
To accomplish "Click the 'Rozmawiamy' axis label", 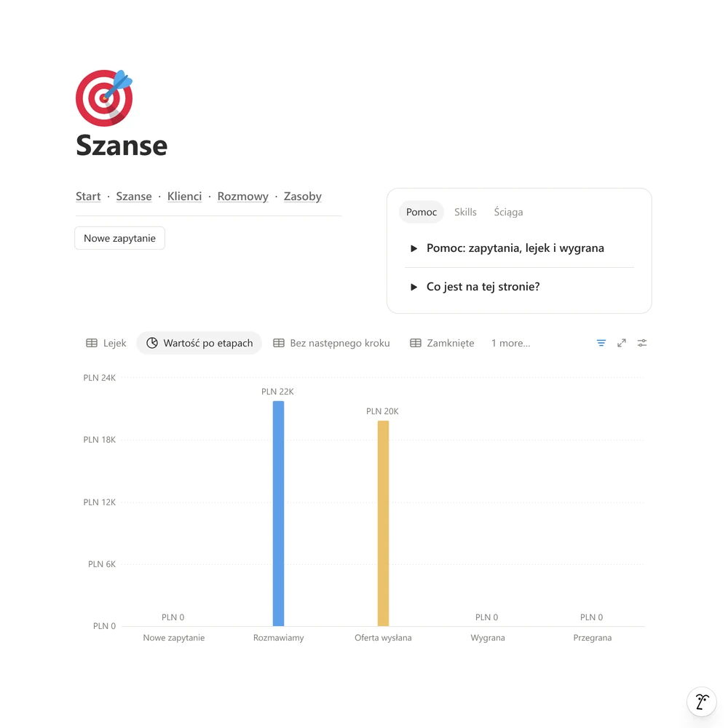I will coord(279,638).
